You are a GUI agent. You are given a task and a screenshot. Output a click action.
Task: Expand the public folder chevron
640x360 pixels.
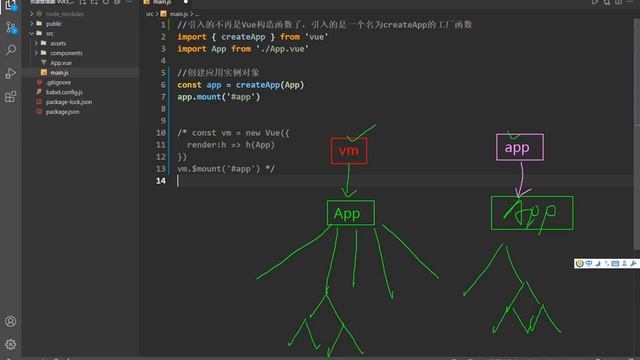click(x=32, y=23)
